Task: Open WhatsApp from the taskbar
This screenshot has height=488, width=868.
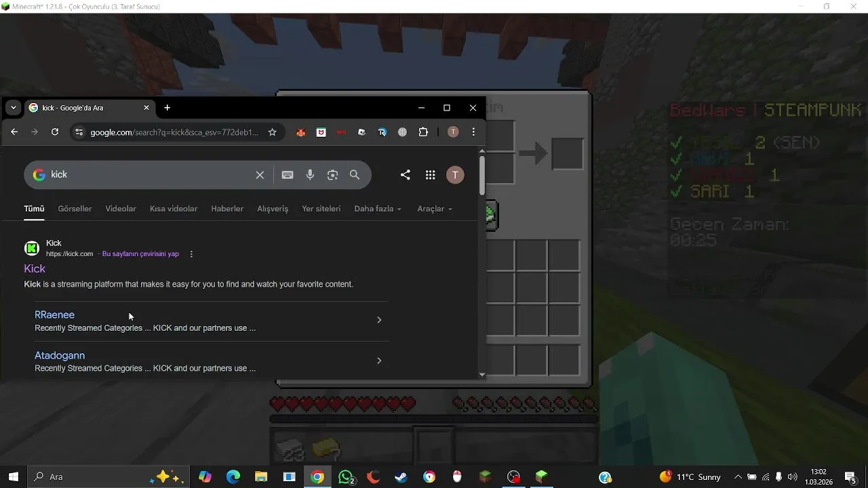Action: pos(346,477)
